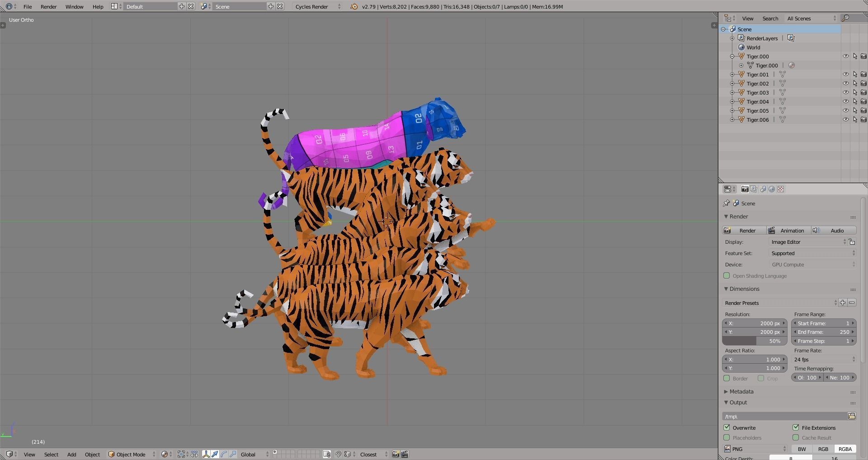Click the Animation render button
Image resolution: width=868 pixels, height=460 pixels.
tap(788, 230)
